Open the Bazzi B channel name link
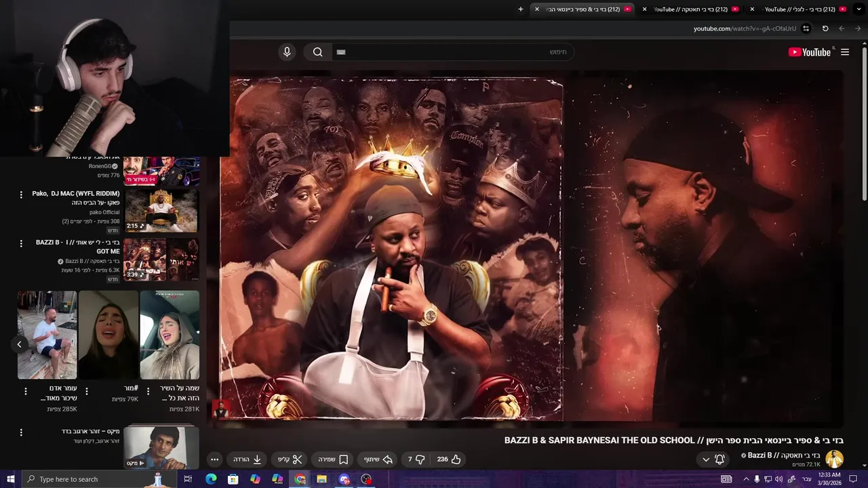The image size is (868, 488). [x=784, y=455]
